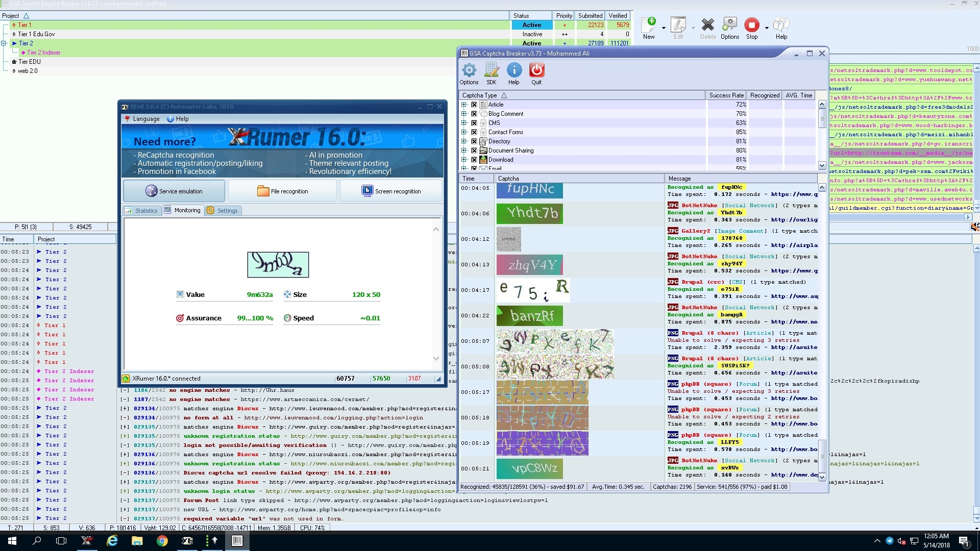Switch to GSA Captcha Breaker taskbar icon
The width and height of the screenshot is (980, 551).
point(237,541)
